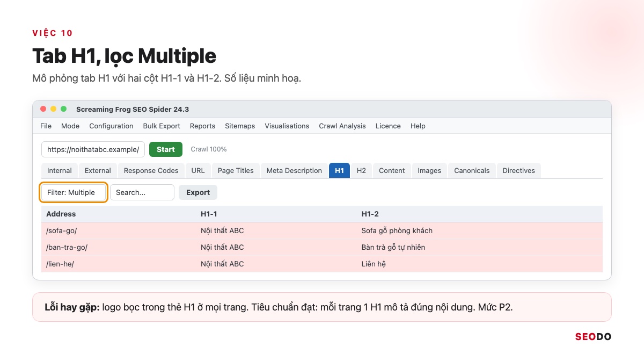The height and width of the screenshot is (354, 644).
Task: Select the active H1 tab
Action: (339, 170)
